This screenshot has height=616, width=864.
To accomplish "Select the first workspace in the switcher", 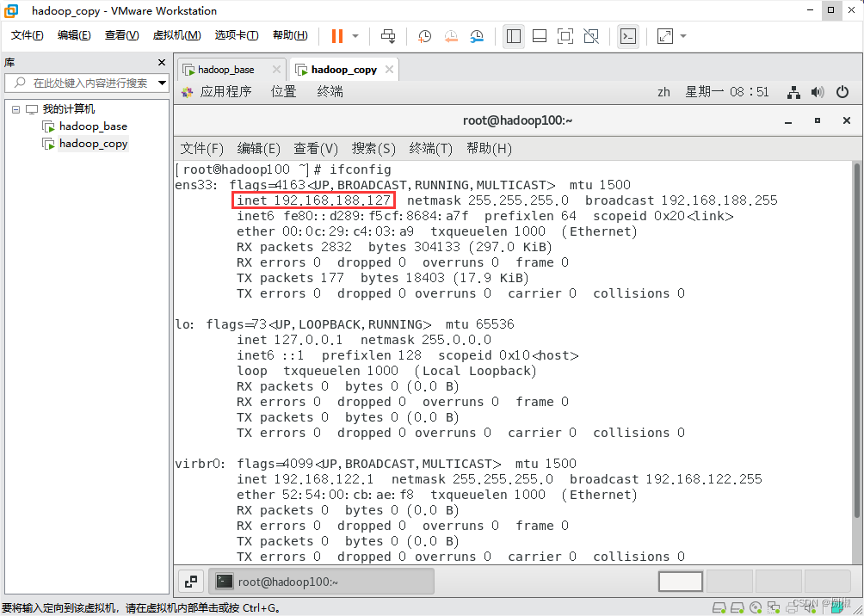I will click(681, 582).
